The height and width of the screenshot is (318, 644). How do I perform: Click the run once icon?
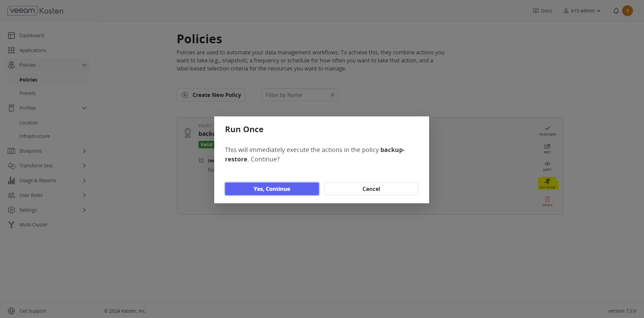pyautogui.click(x=547, y=181)
